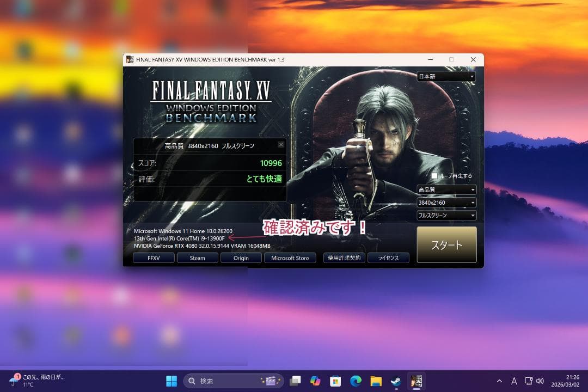
Task: Open the Windows Start menu
Action: (171, 381)
